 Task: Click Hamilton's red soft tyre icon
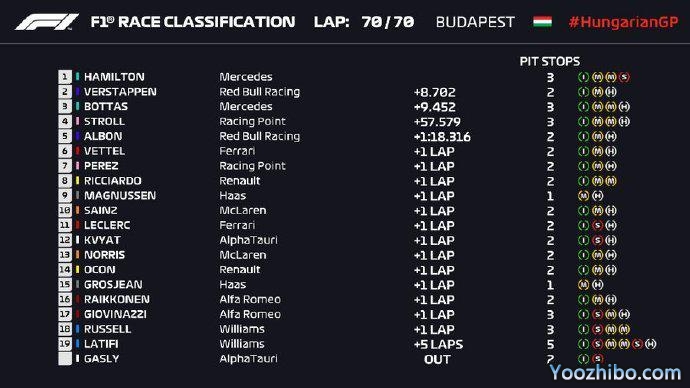coord(624,77)
